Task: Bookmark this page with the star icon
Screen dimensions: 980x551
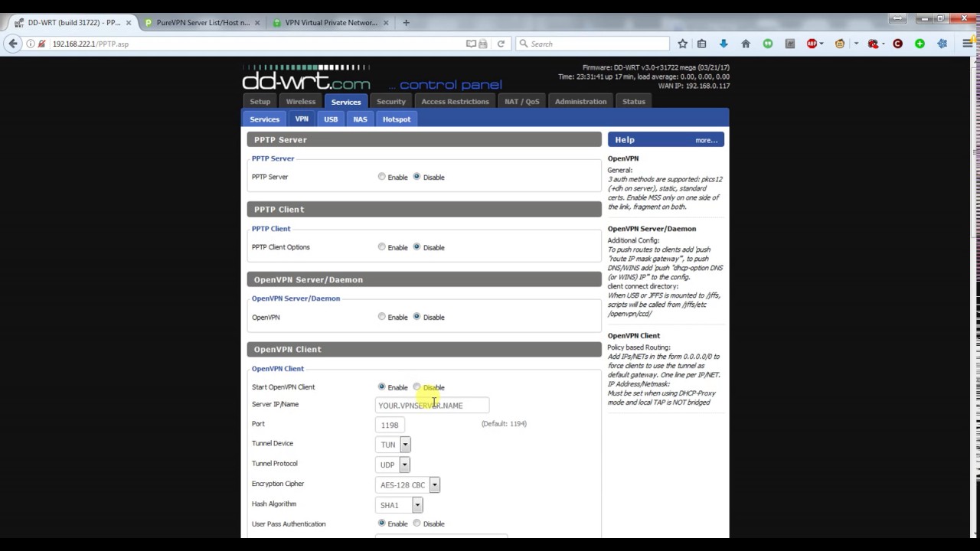Action: [x=682, y=44]
